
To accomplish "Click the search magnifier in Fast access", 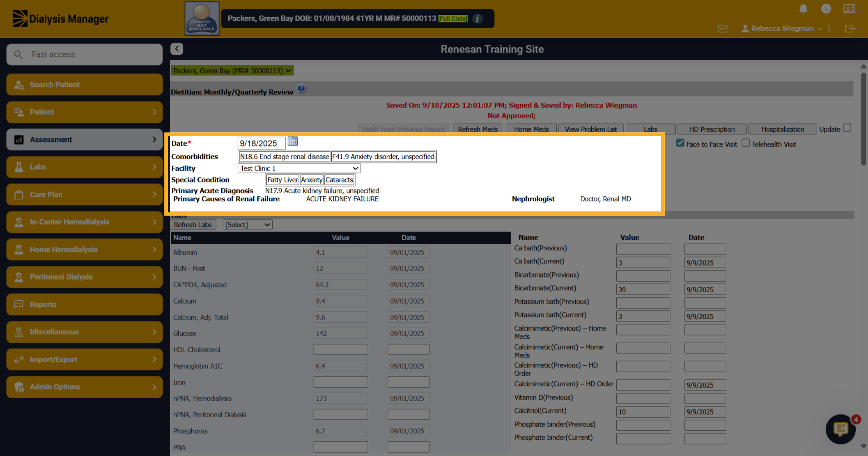I will tap(18, 55).
